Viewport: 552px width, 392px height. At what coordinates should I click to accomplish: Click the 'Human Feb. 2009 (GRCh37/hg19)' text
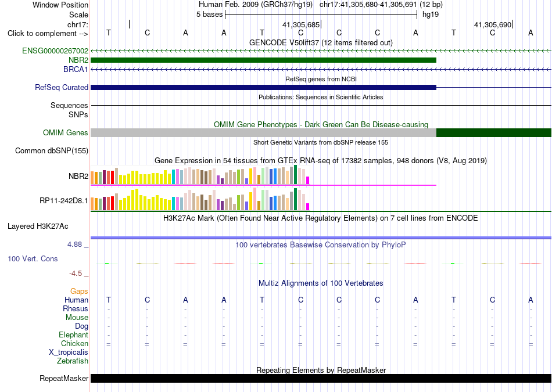256,5
